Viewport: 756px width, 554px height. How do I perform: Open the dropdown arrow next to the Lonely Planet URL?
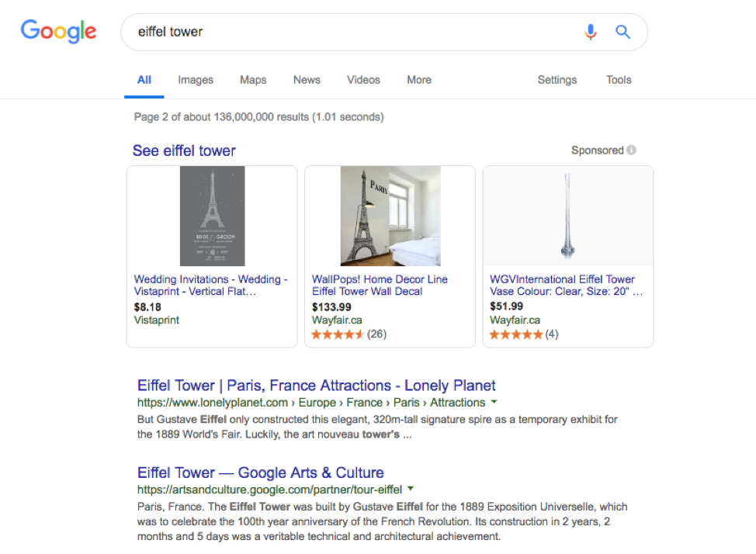(x=494, y=403)
